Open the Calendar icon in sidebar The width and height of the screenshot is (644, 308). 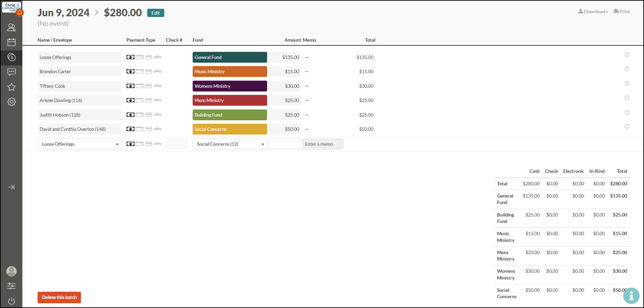pos(12,42)
